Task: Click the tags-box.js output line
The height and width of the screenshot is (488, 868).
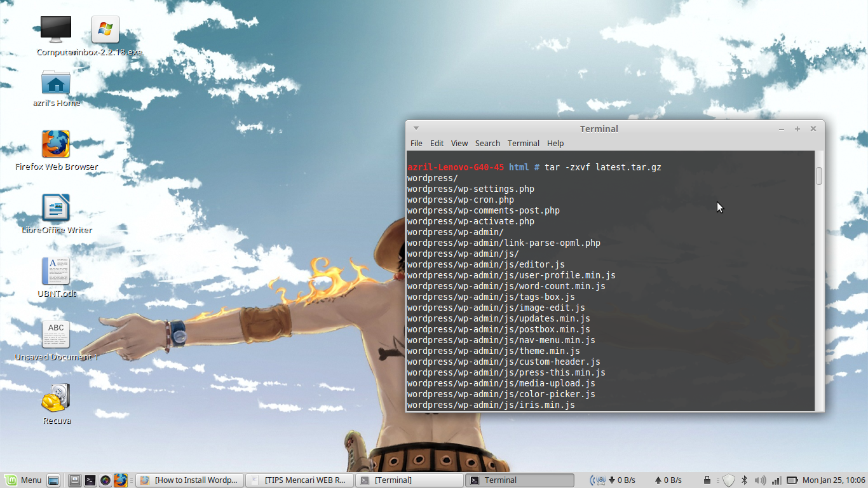Action: pos(491,297)
